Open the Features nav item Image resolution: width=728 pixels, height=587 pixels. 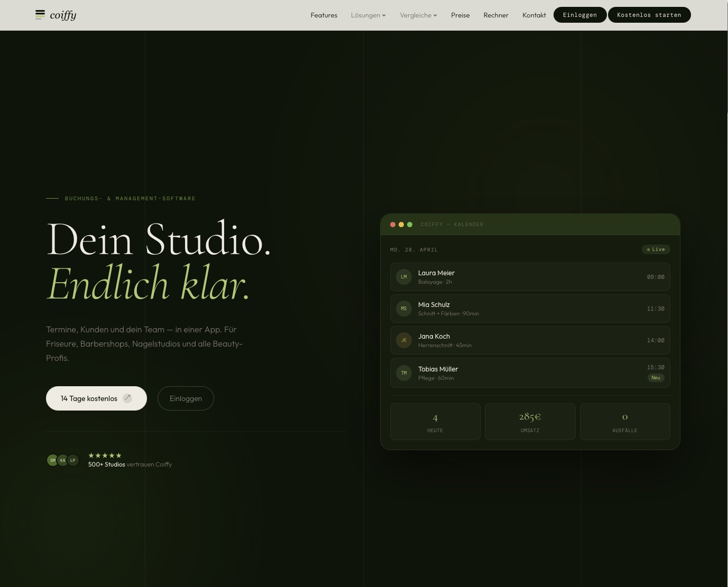click(324, 15)
